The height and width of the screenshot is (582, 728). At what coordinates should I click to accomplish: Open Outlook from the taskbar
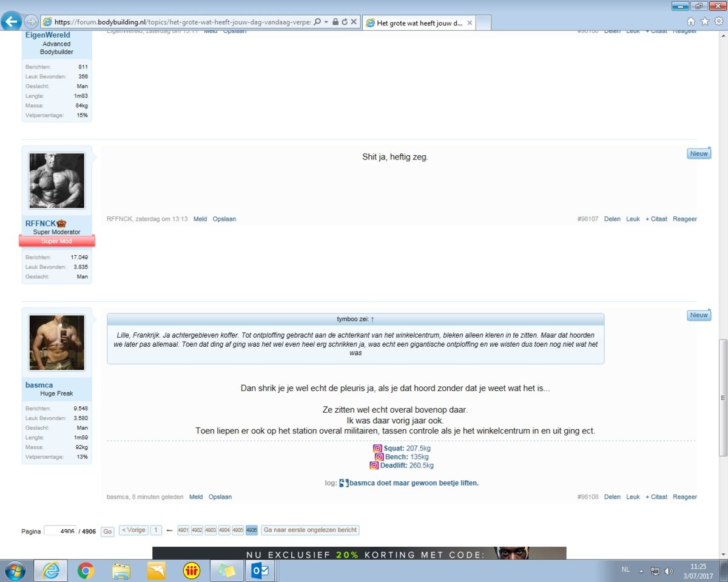(x=260, y=570)
